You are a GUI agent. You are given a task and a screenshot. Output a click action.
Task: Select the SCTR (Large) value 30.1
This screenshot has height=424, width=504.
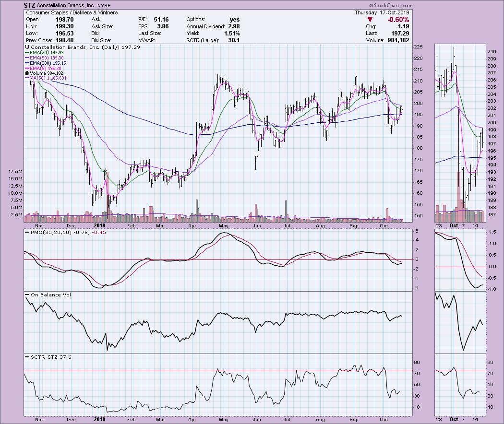(x=234, y=40)
